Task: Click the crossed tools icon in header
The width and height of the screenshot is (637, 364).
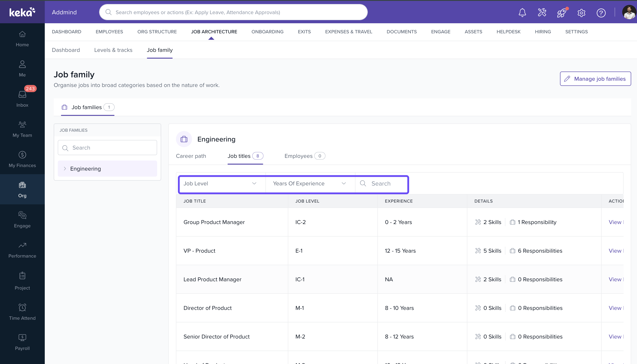Action: click(542, 13)
